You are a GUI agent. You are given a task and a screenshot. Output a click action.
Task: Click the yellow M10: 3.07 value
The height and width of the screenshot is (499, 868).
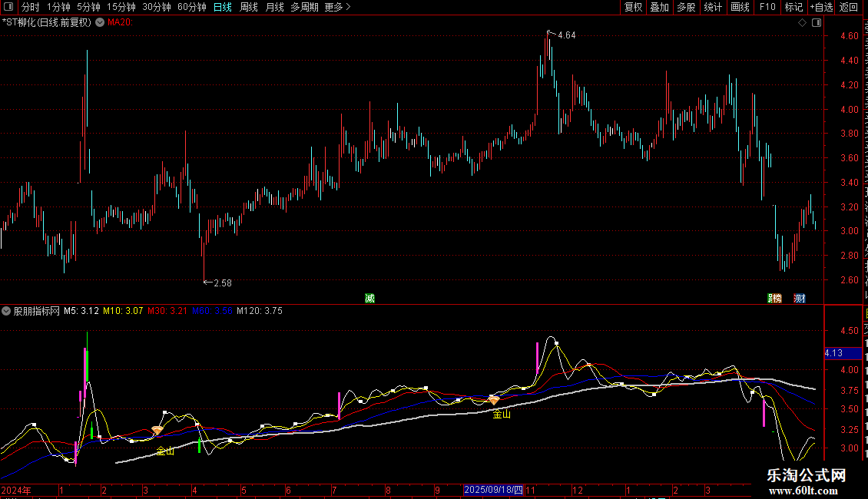[123, 311]
